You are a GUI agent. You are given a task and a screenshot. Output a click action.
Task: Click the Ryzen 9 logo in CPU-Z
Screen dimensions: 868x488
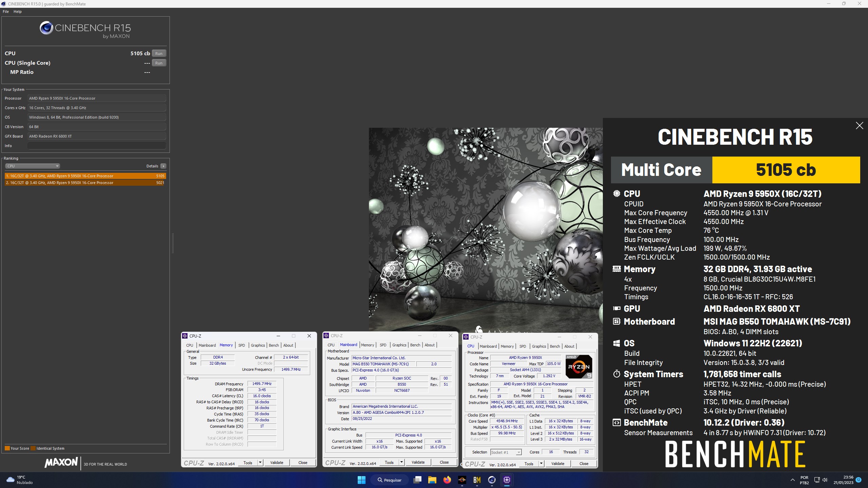[x=579, y=367]
